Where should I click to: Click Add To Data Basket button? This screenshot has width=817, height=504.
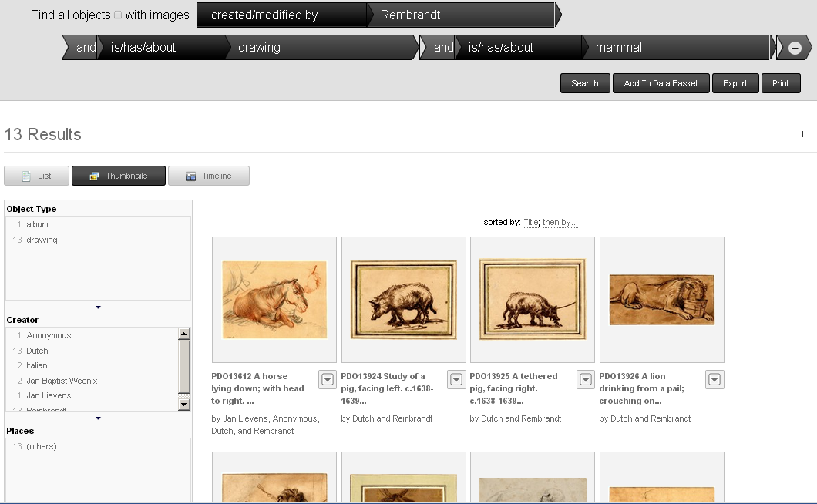click(661, 83)
